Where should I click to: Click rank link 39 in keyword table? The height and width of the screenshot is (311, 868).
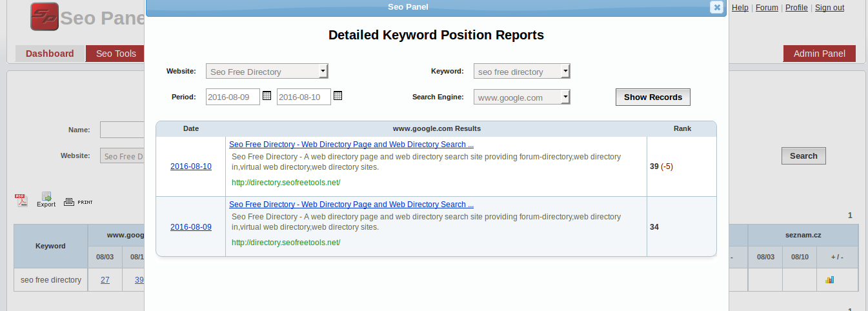(139, 280)
